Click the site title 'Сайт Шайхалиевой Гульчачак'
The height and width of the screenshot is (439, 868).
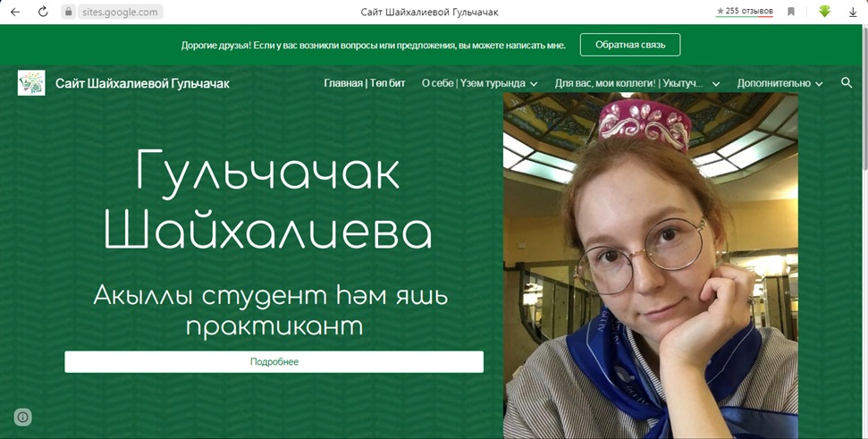pos(142,83)
